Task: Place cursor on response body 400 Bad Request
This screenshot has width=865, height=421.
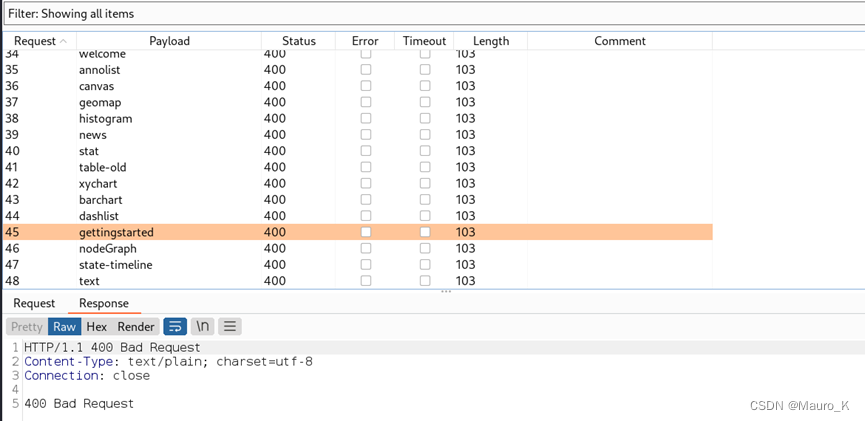Action: [x=79, y=404]
